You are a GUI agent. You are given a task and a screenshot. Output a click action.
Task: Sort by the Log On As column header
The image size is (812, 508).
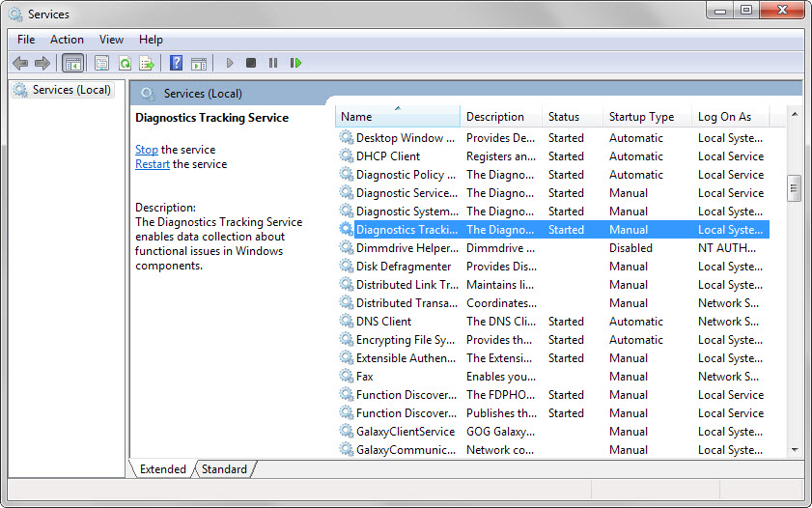[x=731, y=117]
